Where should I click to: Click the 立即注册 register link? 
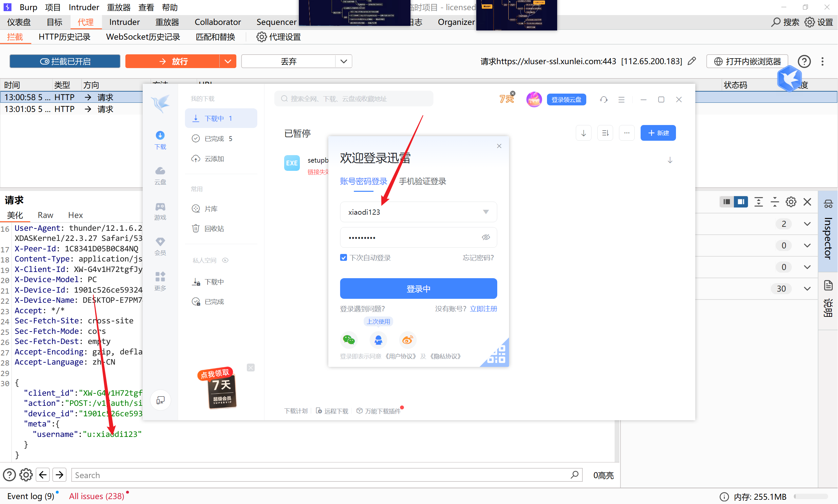483,309
